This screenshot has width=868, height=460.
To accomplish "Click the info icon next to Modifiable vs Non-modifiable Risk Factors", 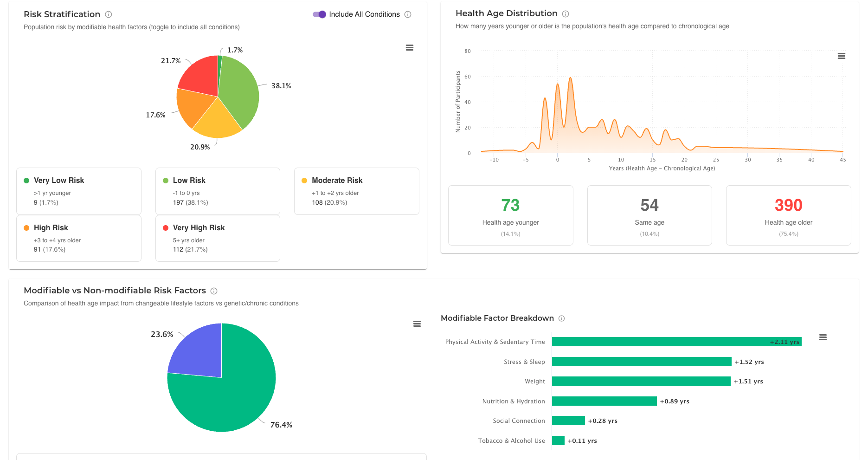I will 214,291.
